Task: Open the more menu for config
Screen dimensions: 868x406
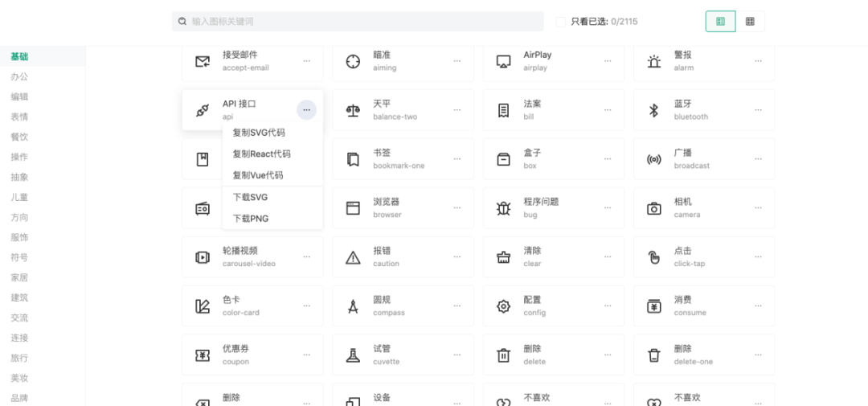Action: coord(608,306)
